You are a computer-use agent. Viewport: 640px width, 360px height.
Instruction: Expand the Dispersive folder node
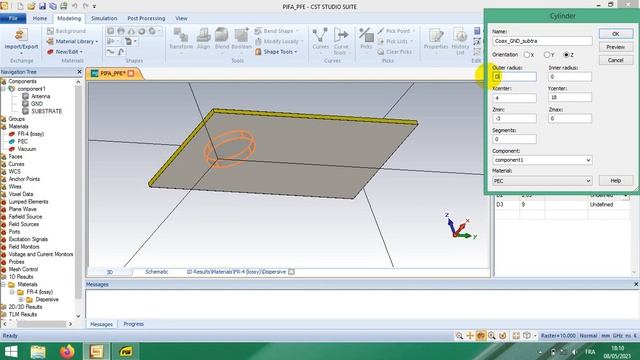[x=21, y=300]
